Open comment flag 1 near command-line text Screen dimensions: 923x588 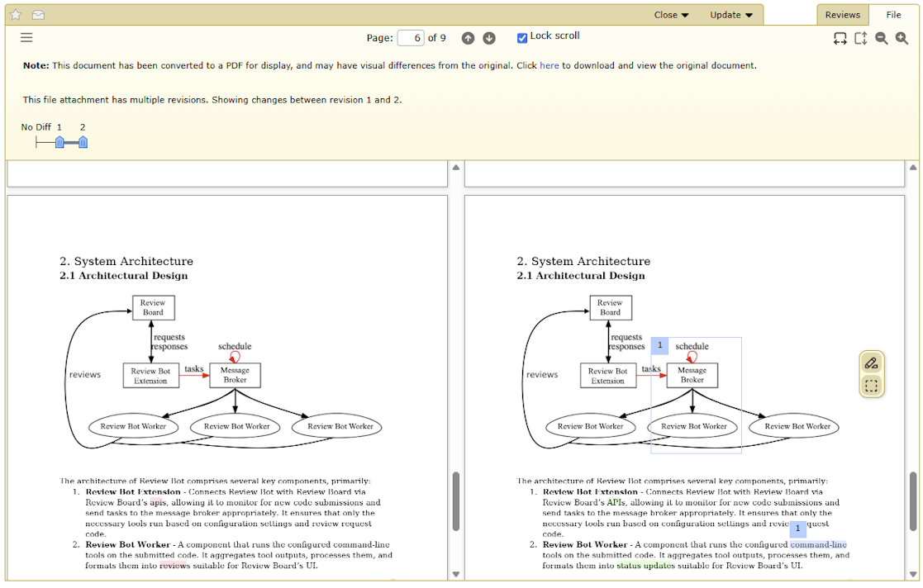(x=797, y=529)
